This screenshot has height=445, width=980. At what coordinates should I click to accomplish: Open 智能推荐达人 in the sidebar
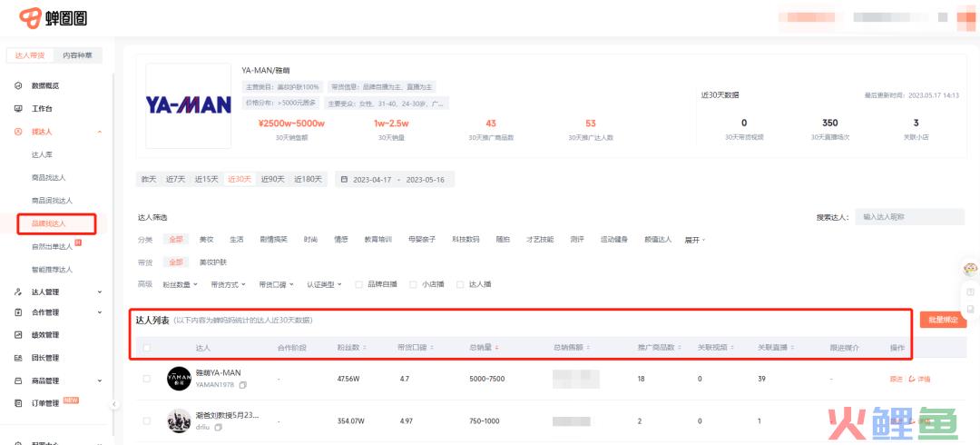point(52,270)
